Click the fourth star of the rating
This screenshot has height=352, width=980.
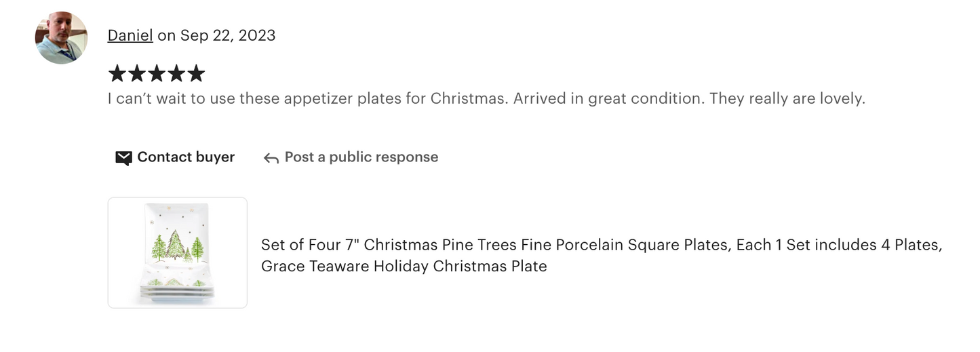(x=176, y=73)
